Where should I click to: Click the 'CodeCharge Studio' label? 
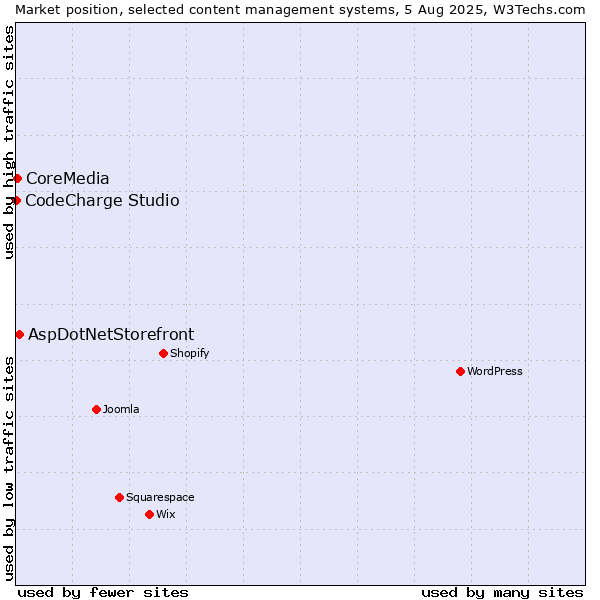pos(102,201)
